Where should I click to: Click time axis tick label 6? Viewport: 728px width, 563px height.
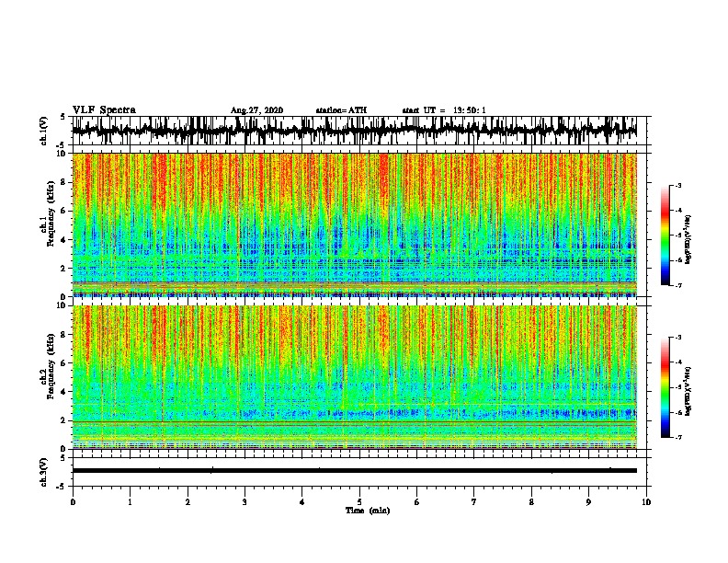[417, 502]
